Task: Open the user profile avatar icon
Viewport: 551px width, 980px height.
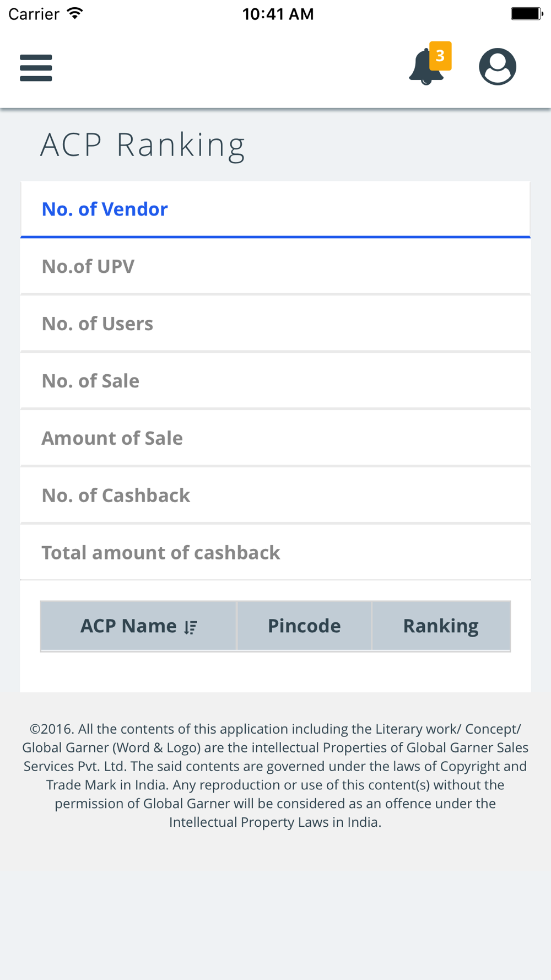Action: point(498,67)
